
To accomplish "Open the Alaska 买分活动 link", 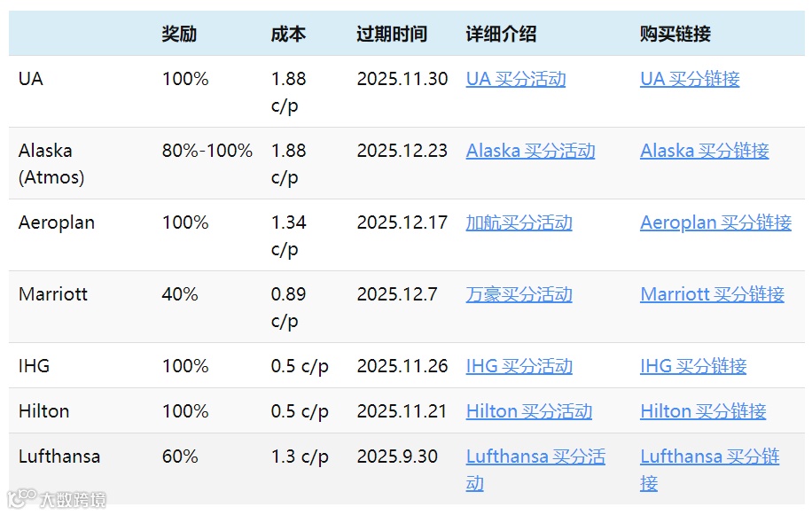I will [x=531, y=152].
